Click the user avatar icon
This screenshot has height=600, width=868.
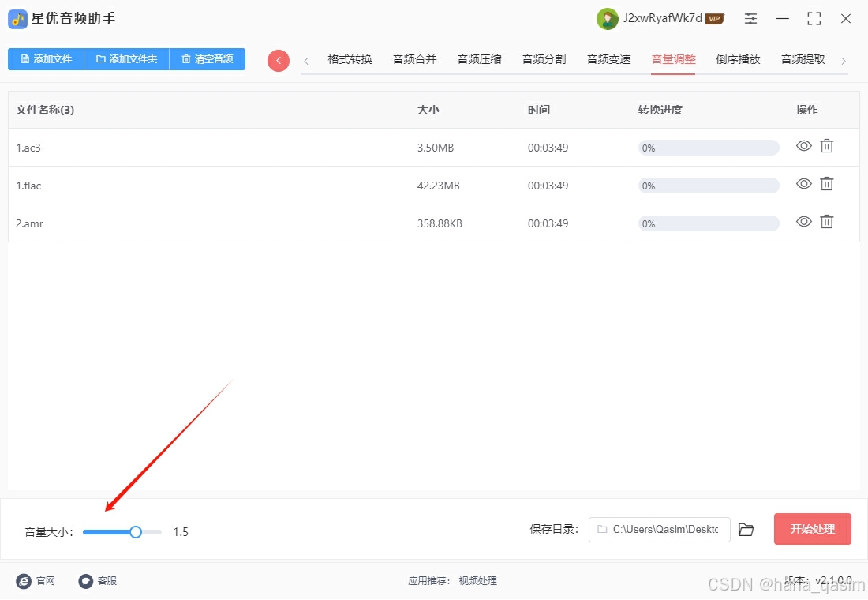point(608,19)
